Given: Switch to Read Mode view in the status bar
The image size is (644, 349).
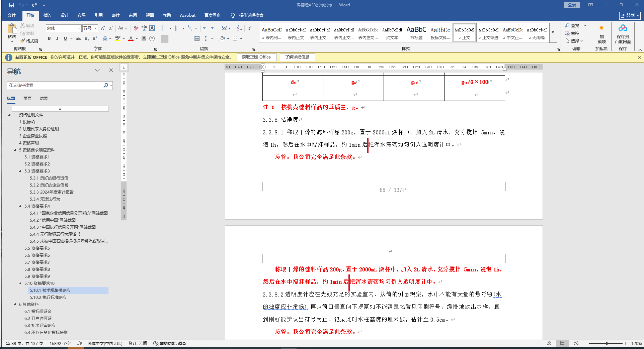Looking at the screenshot, I should (549, 343).
